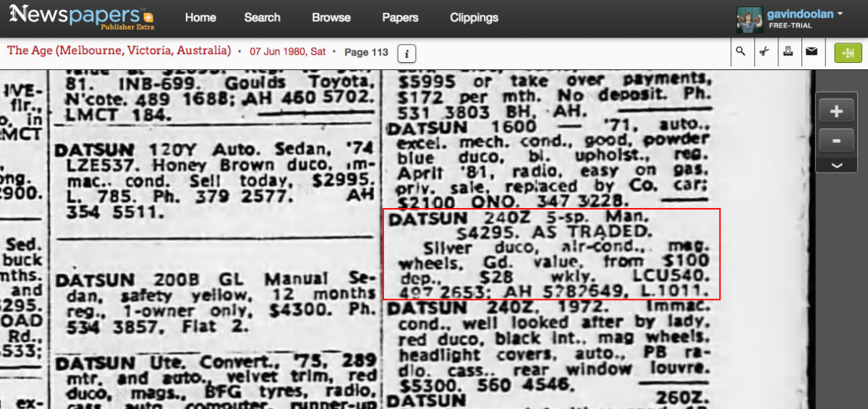This screenshot has height=409, width=868.
Task: Click the DATSUN 240Z, 1972 advertisement
Action: (x=548, y=348)
